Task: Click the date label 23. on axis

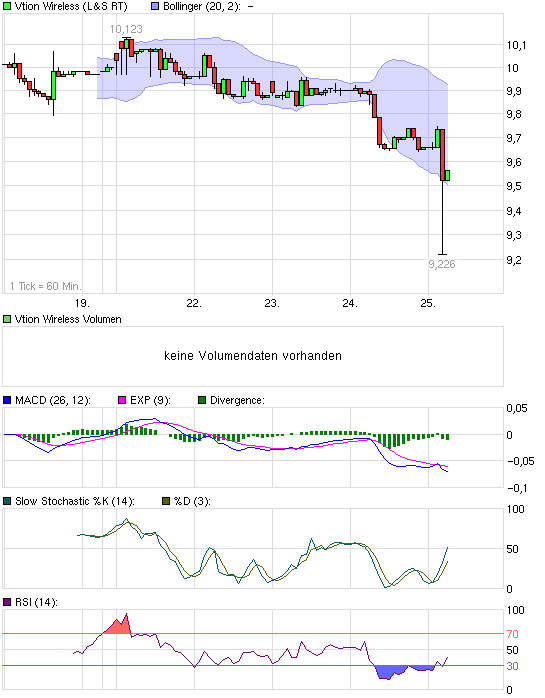Action: coord(272,304)
